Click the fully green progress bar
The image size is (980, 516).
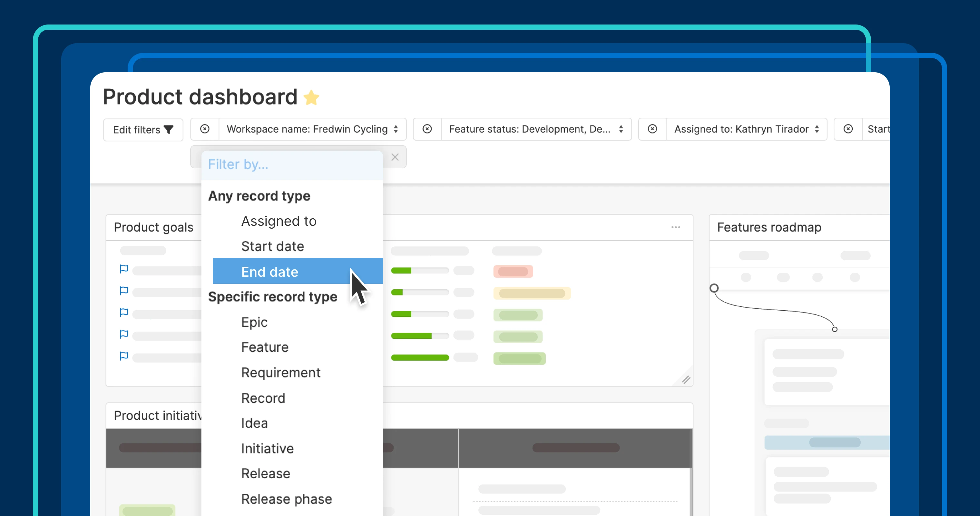[x=420, y=358]
